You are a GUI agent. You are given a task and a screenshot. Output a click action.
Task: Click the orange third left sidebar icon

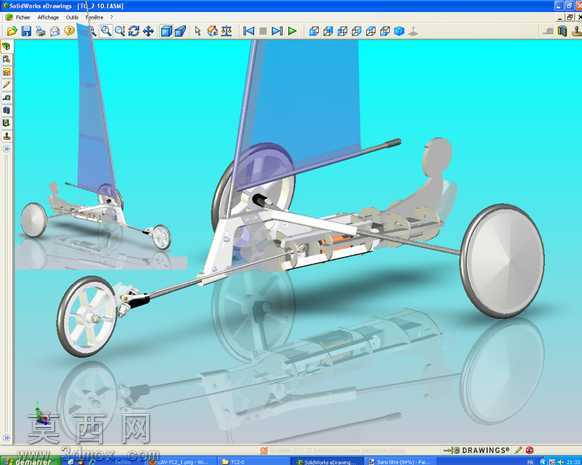[x=6, y=72]
